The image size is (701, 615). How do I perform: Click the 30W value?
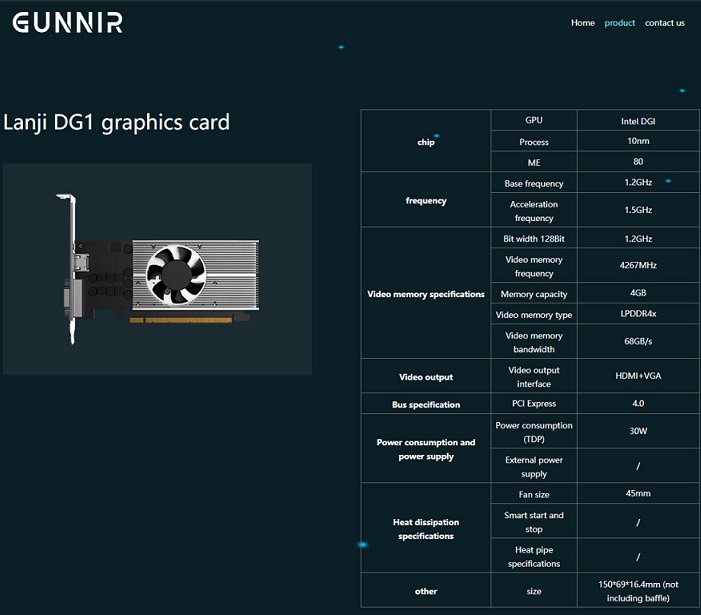point(638,431)
